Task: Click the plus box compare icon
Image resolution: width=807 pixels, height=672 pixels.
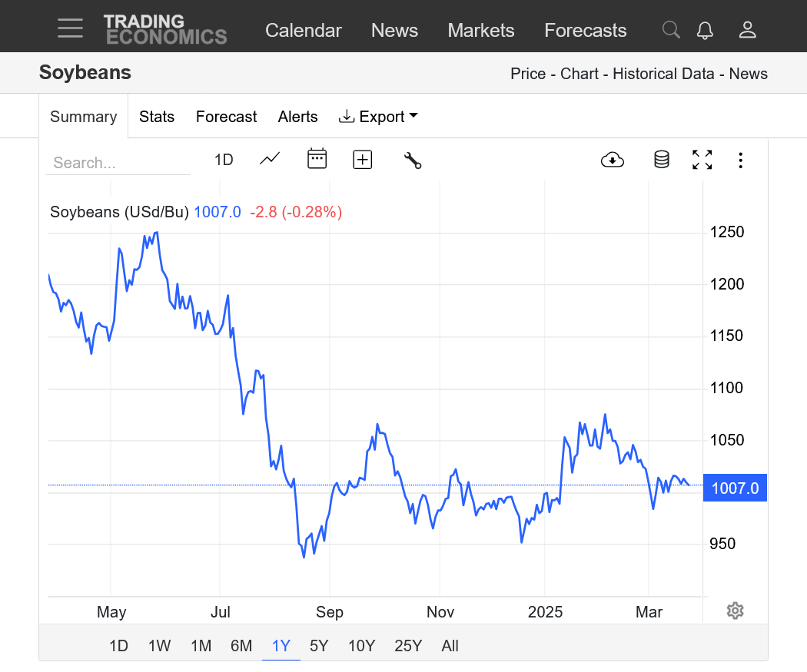Action: tap(362, 159)
